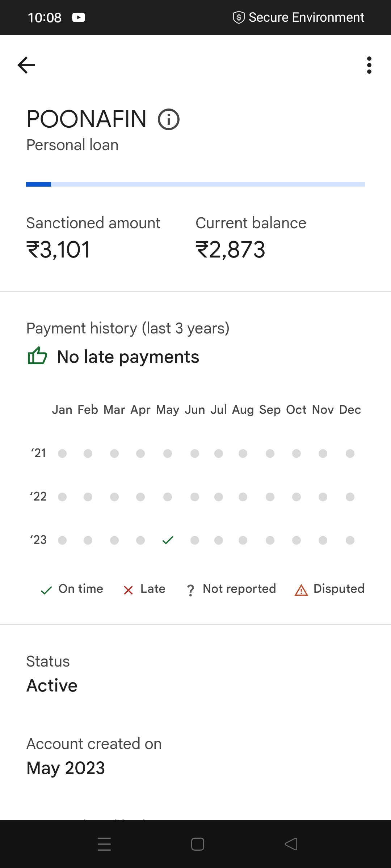Tap the POONAFIN account title
Screen dimensions: 391x868
click(x=87, y=119)
